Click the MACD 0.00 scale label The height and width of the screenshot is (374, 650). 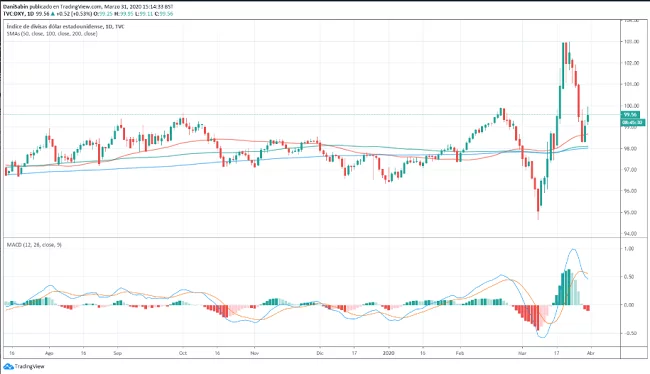point(629,305)
